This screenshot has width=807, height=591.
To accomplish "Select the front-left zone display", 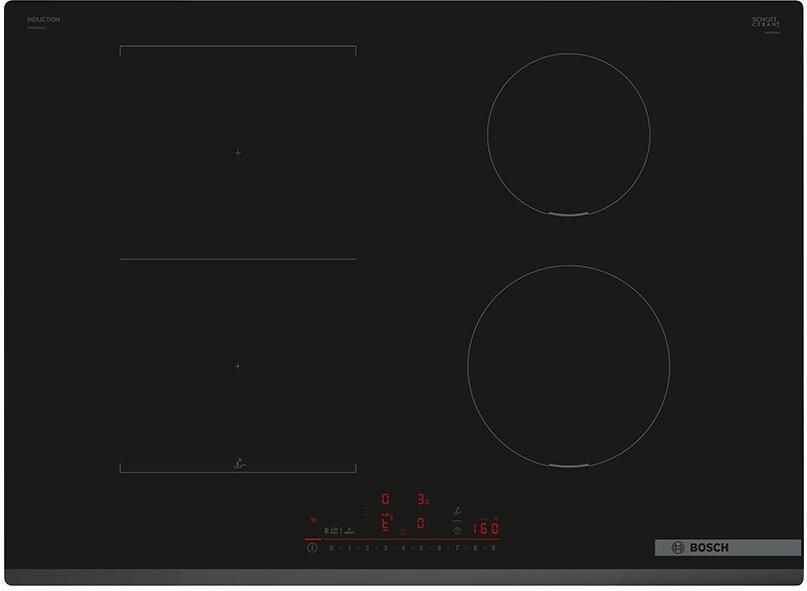I will point(385,521).
